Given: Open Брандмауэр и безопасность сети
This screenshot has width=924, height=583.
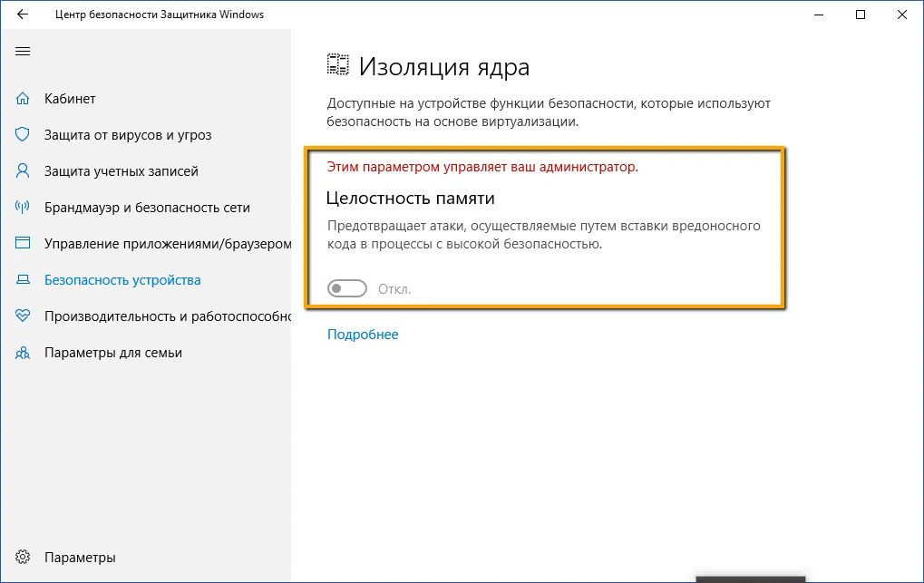Looking at the screenshot, I should coord(147,208).
